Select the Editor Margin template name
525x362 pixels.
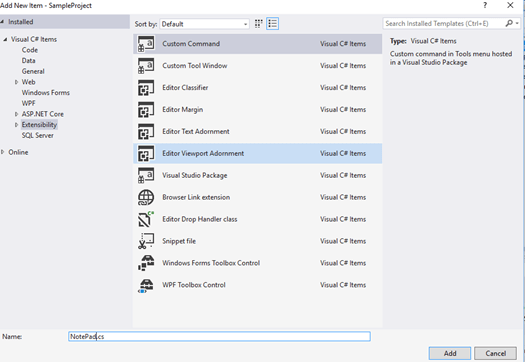coord(182,110)
